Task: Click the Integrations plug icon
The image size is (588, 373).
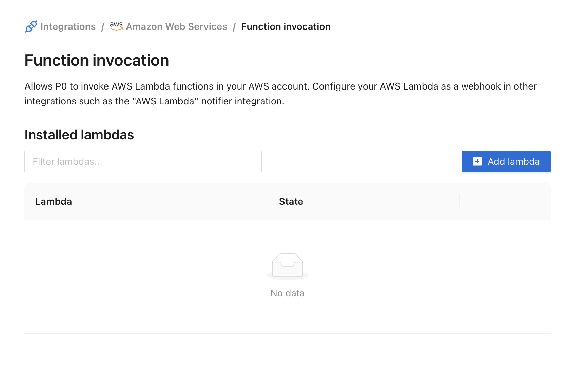Action: 31,26
